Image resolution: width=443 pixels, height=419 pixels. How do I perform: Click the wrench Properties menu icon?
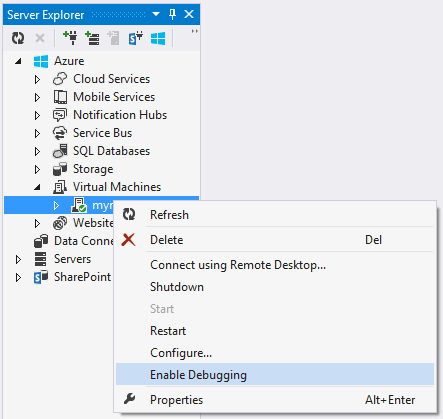129,399
